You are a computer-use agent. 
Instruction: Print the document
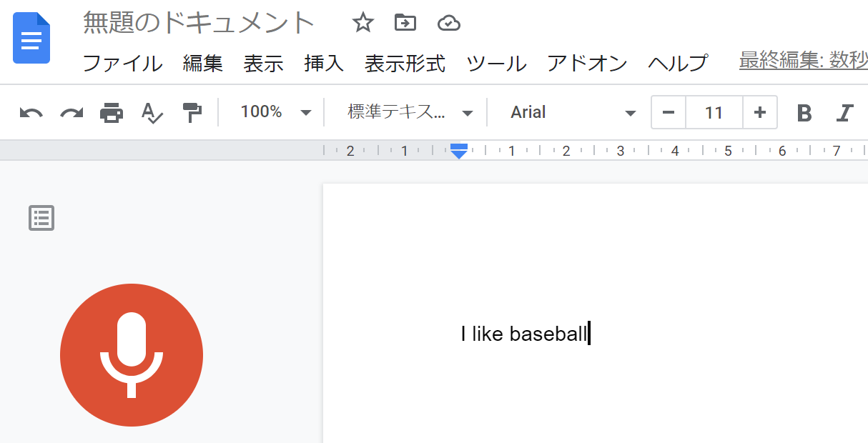coord(112,113)
